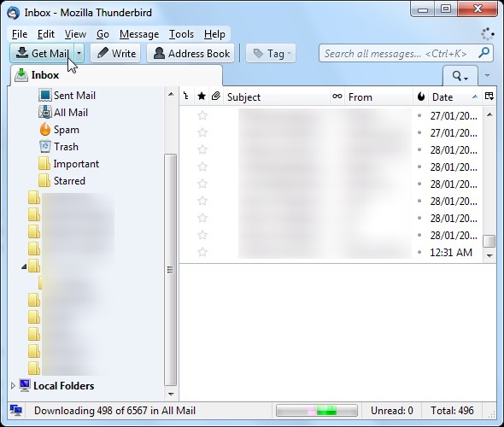The height and width of the screenshot is (427, 504).
Task: Select Local Folders account
Action: click(x=64, y=385)
